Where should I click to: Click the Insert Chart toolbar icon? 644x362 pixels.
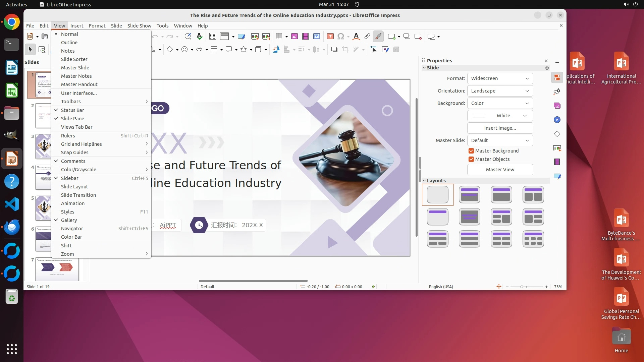tap(316, 37)
